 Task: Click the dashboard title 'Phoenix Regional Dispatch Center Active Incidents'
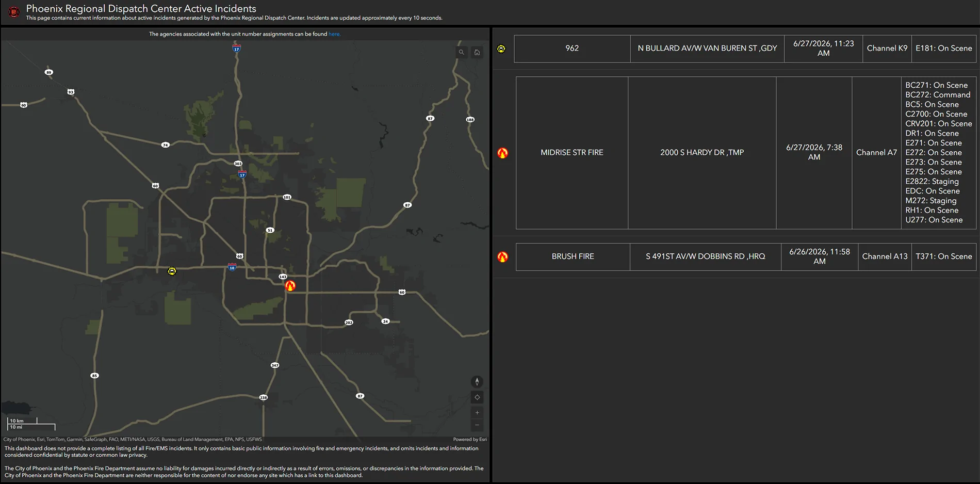click(x=141, y=9)
